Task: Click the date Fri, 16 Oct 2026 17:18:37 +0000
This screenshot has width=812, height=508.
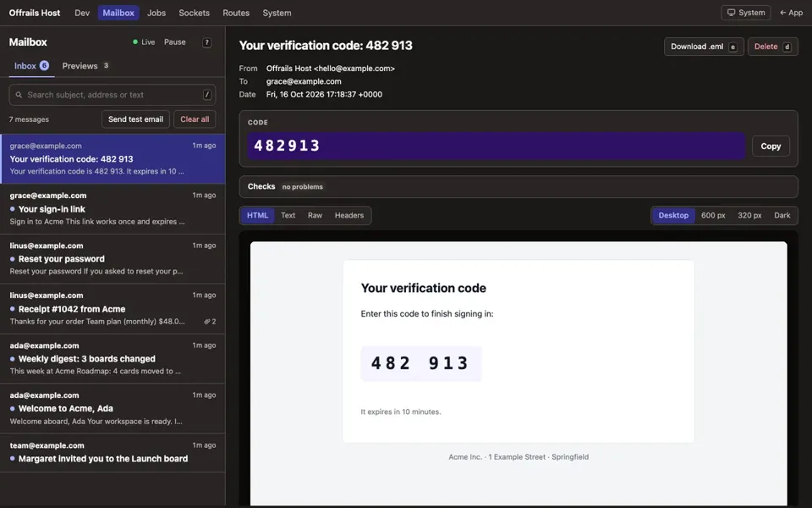Action: pos(324,94)
